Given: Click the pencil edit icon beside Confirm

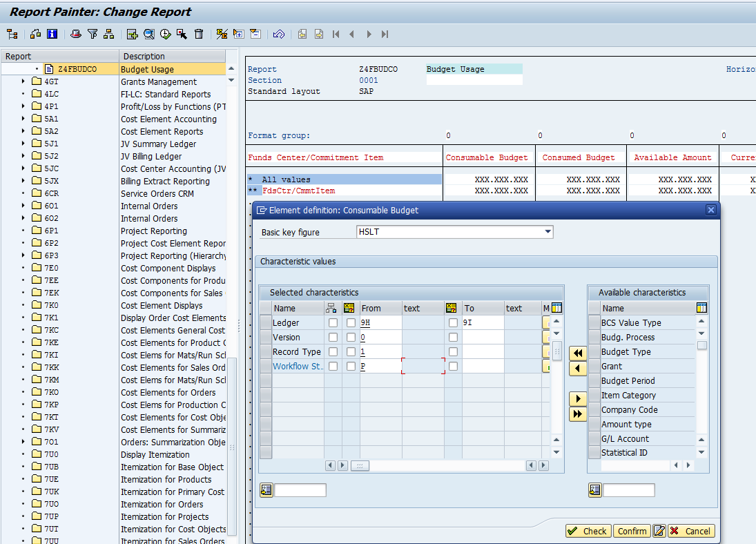Looking at the screenshot, I should (x=659, y=531).
